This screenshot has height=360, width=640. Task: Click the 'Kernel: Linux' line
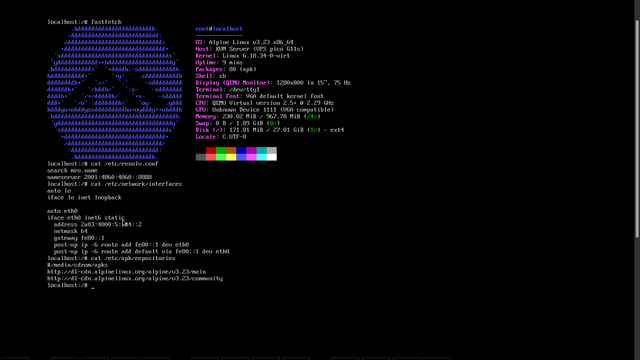pos(243,56)
